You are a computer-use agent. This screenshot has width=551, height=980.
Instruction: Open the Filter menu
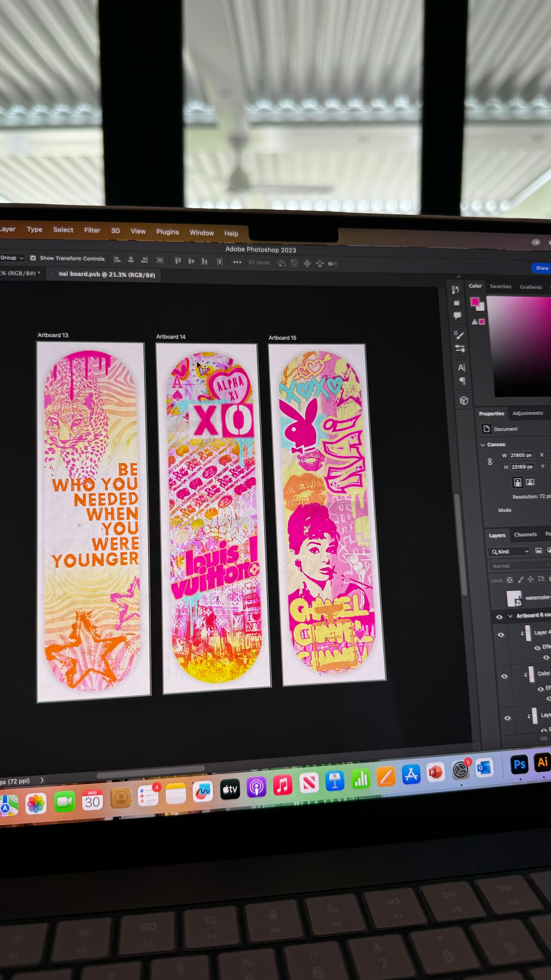92,230
